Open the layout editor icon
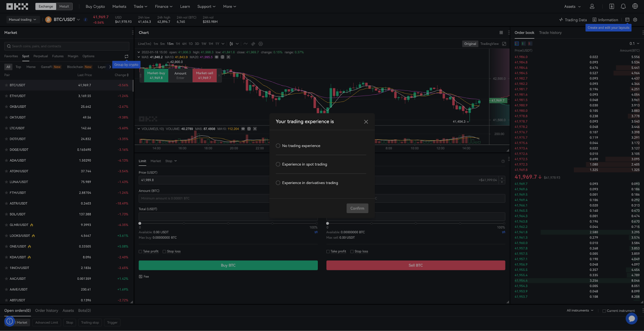The image size is (644, 331). (627, 20)
